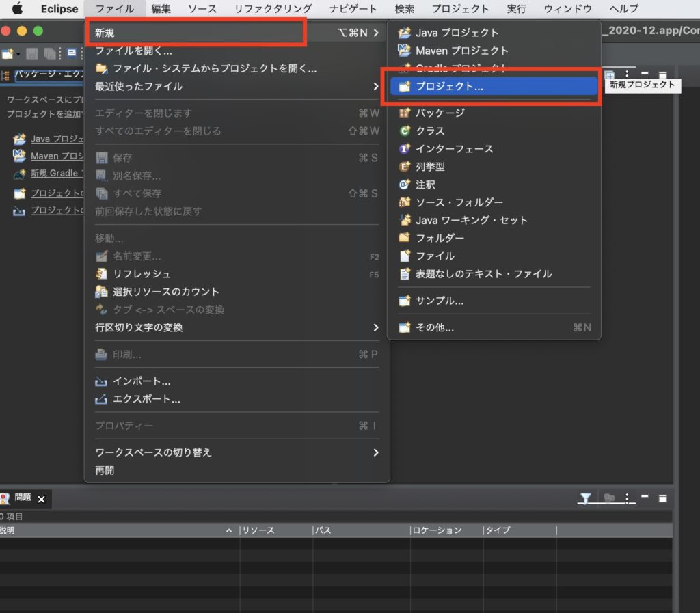Click the filter icon in the 問題 view
The width and height of the screenshot is (700, 613).
tap(585, 498)
